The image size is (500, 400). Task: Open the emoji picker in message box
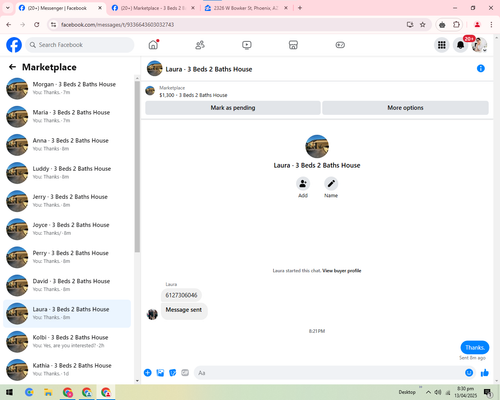tap(469, 373)
